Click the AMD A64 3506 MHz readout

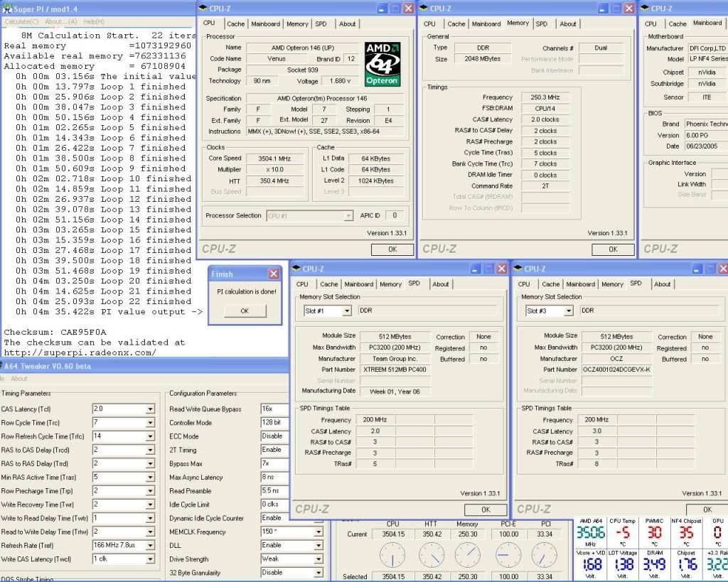pyautogui.click(x=591, y=532)
